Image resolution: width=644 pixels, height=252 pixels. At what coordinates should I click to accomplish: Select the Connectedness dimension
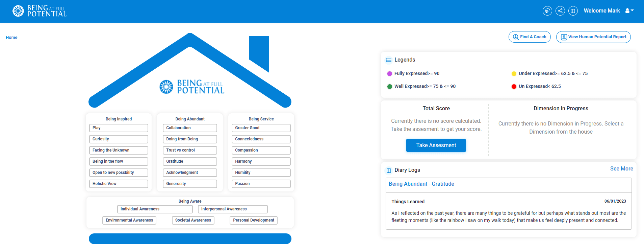(x=261, y=139)
